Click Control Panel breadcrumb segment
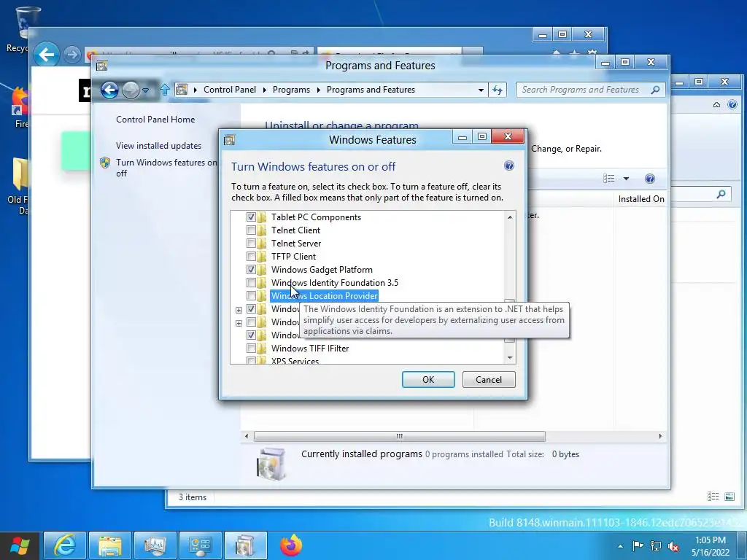Image resolution: width=747 pixels, height=560 pixels. point(230,90)
